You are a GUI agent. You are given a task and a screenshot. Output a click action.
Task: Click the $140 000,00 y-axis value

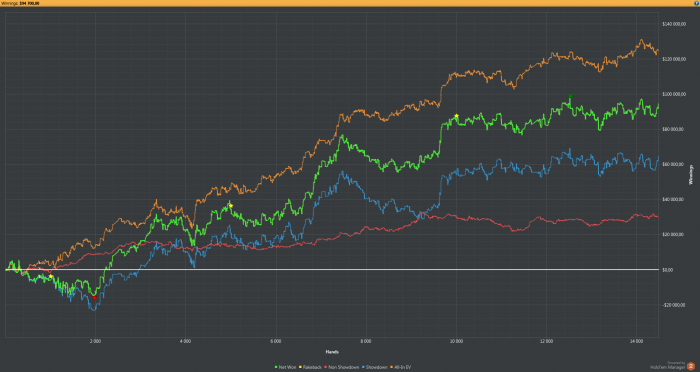(674, 24)
